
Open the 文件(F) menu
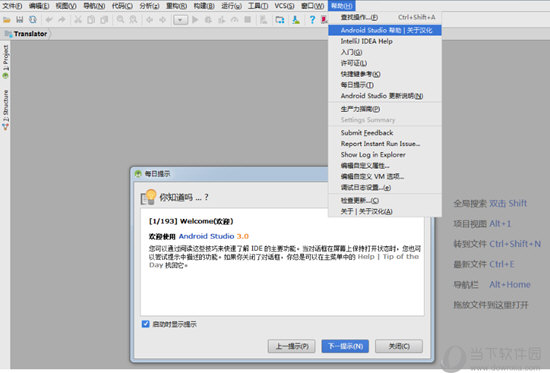12,6
